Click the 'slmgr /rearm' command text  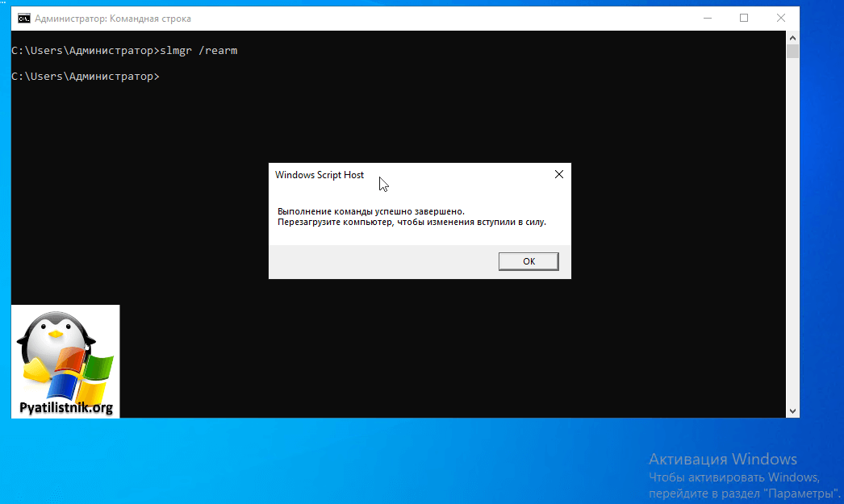[x=198, y=51]
